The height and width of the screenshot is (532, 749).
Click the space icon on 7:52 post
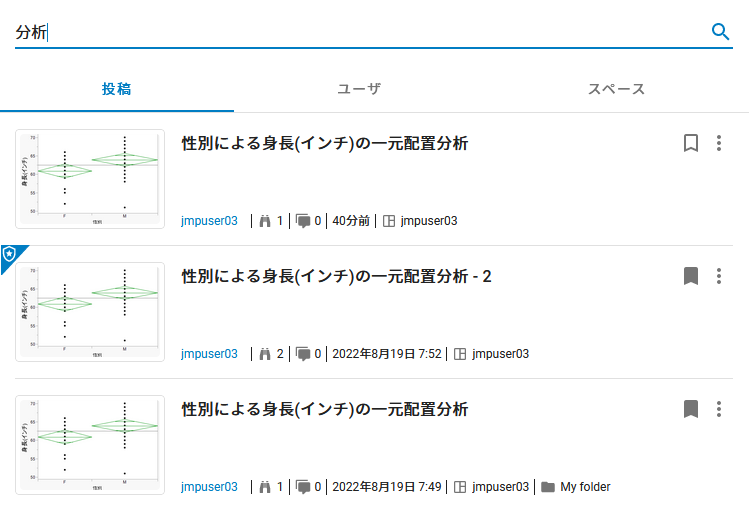click(x=460, y=354)
